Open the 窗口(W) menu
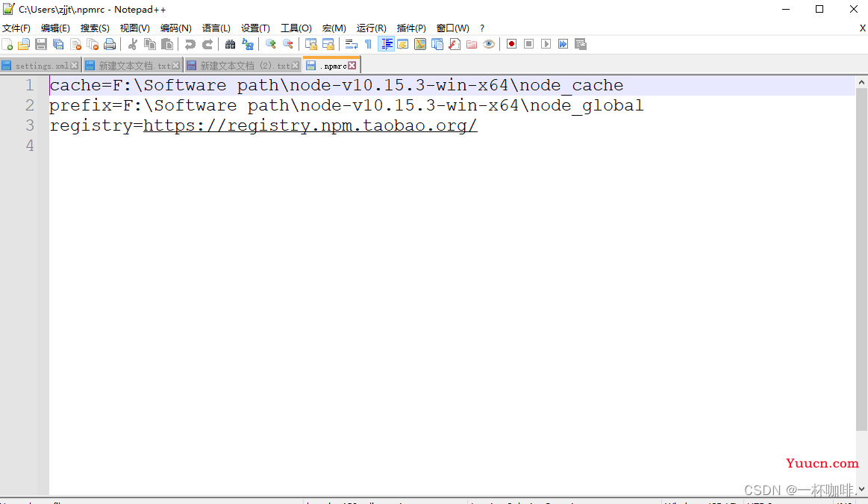Image resolution: width=868 pixels, height=504 pixels. pyautogui.click(x=452, y=28)
